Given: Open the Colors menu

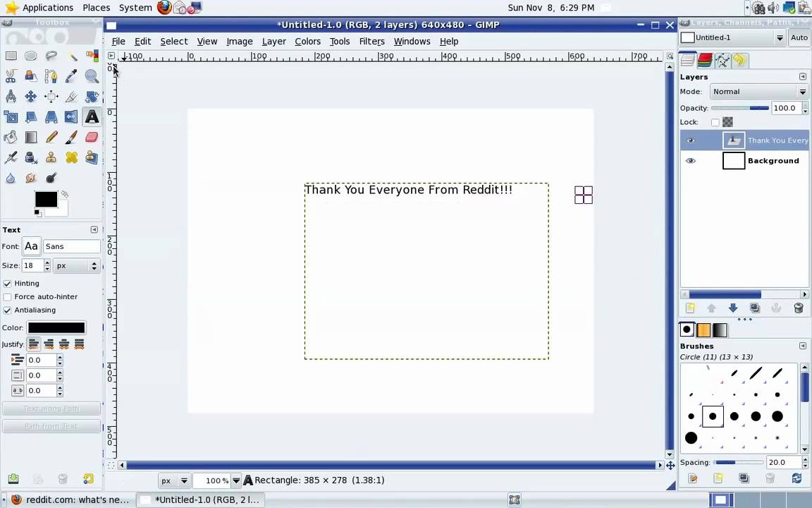Looking at the screenshot, I should (307, 42).
